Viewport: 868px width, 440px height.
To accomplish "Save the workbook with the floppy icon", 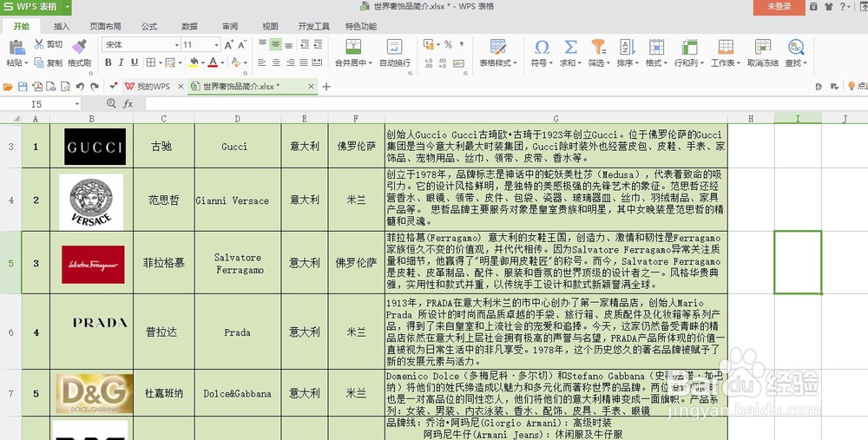I will [x=23, y=86].
